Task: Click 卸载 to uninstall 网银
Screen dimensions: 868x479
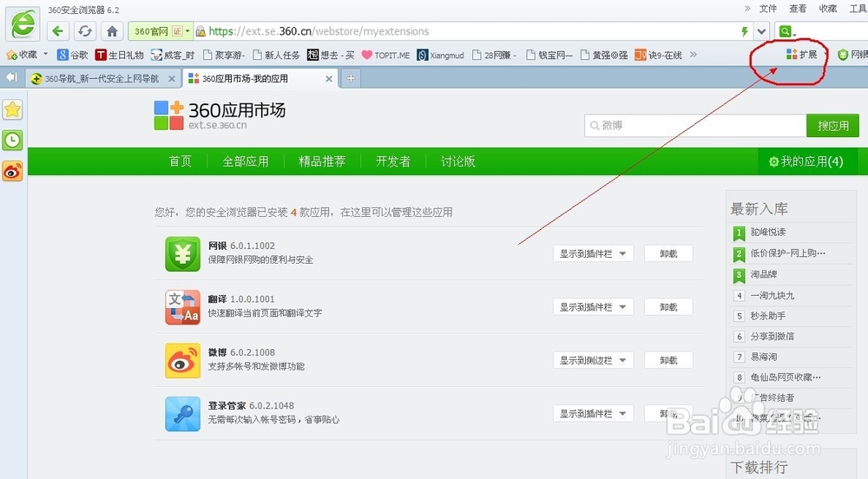Action: pyautogui.click(x=668, y=254)
